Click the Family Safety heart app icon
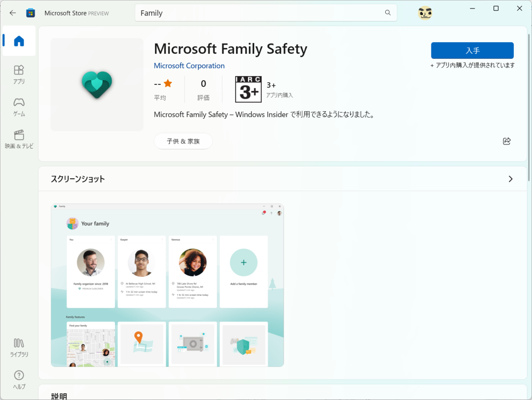Screen dimensions: 532x400 (97, 84)
